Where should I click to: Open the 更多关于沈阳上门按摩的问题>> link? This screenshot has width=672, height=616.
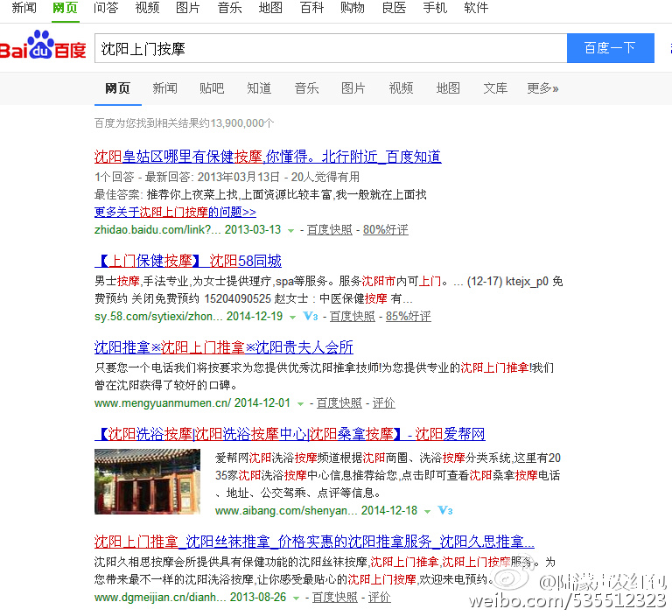175,212
